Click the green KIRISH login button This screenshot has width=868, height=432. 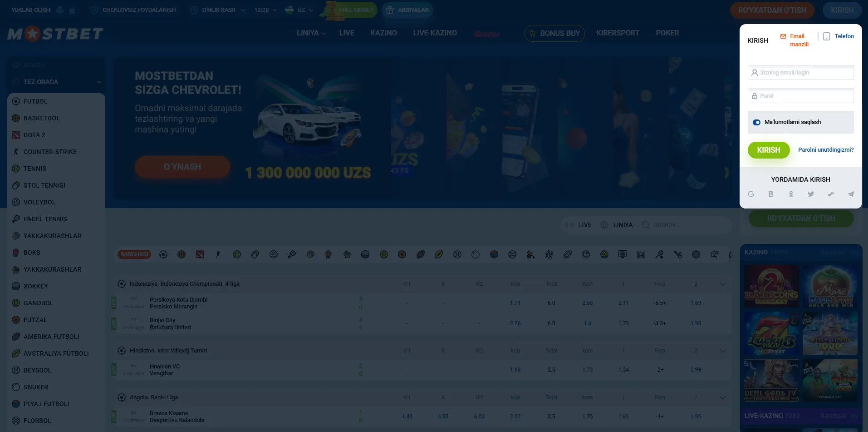[x=769, y=150]
